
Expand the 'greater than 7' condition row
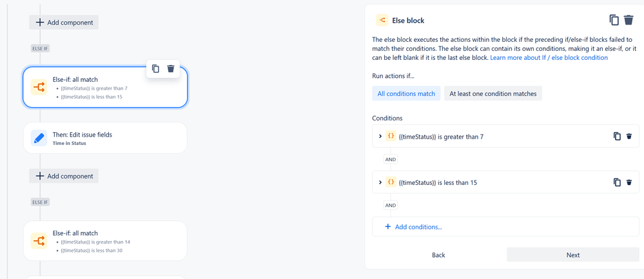(380, 136)
